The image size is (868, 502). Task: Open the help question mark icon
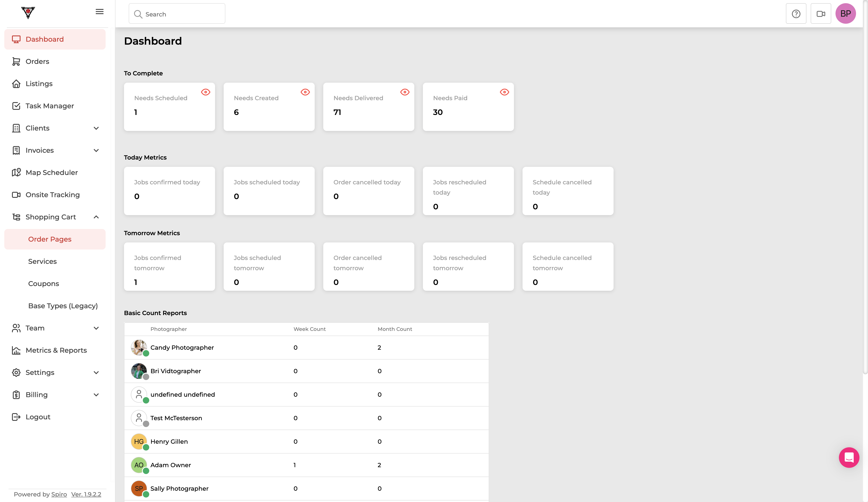796,14
